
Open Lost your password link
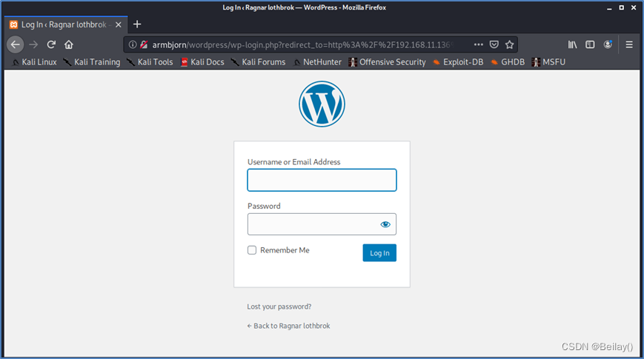click(279, 306)
